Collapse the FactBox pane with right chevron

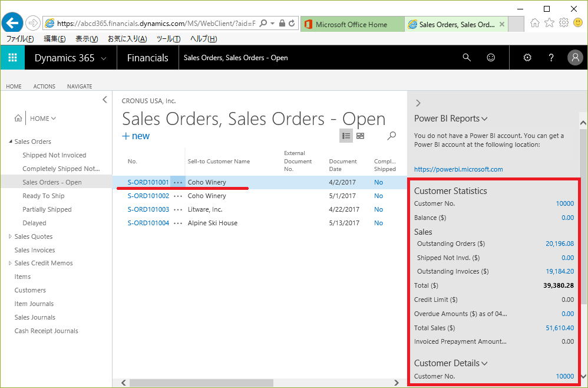click(x=418, y=103)
